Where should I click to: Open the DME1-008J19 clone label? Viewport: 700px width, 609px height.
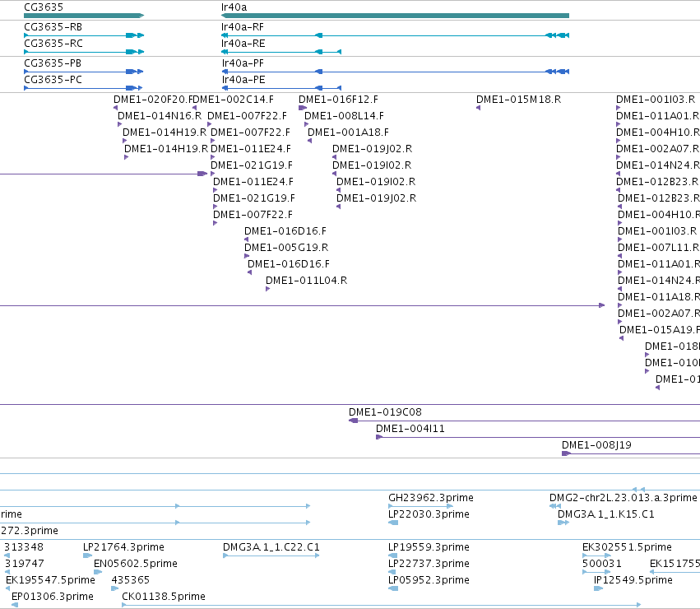click(596, 445)
